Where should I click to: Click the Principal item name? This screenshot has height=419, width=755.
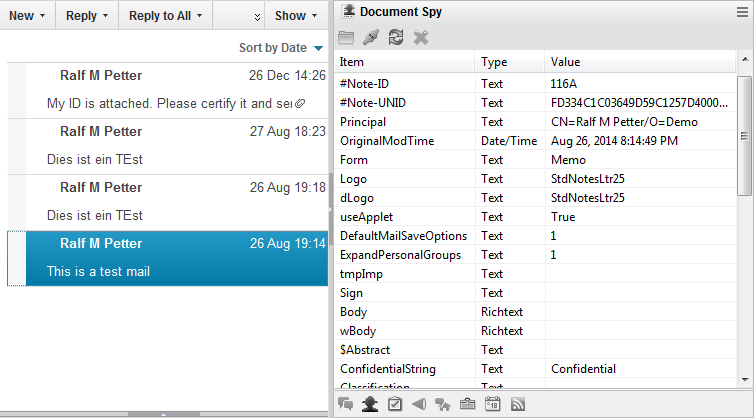(x=363, y=122)
